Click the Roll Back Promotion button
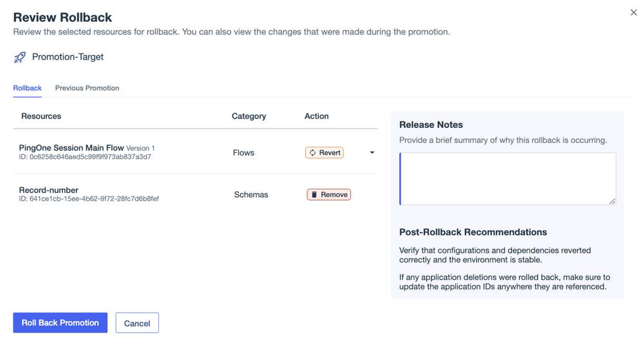The height and width of the screenshot is (346, 644). [x=61, y=323]
